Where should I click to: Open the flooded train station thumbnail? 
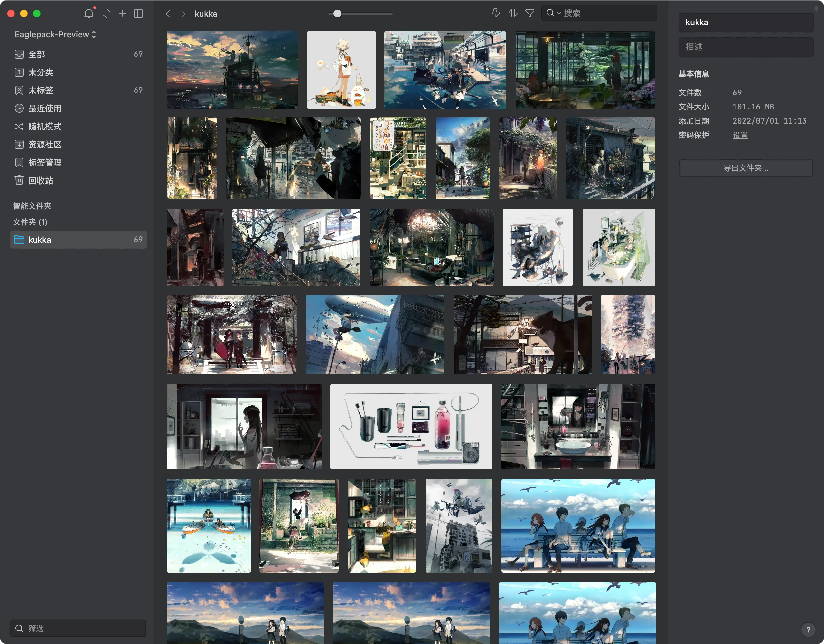(445, 70)
